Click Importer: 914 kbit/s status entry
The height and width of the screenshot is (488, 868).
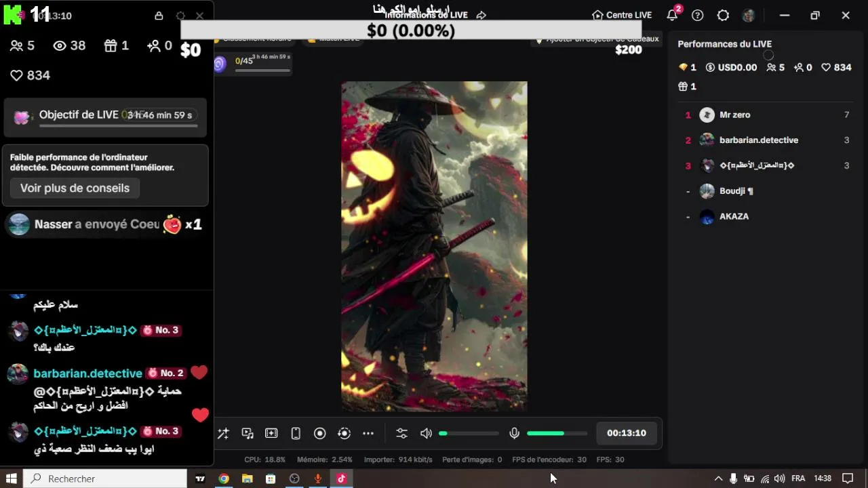pyautogui.click(x=398, y=460)
